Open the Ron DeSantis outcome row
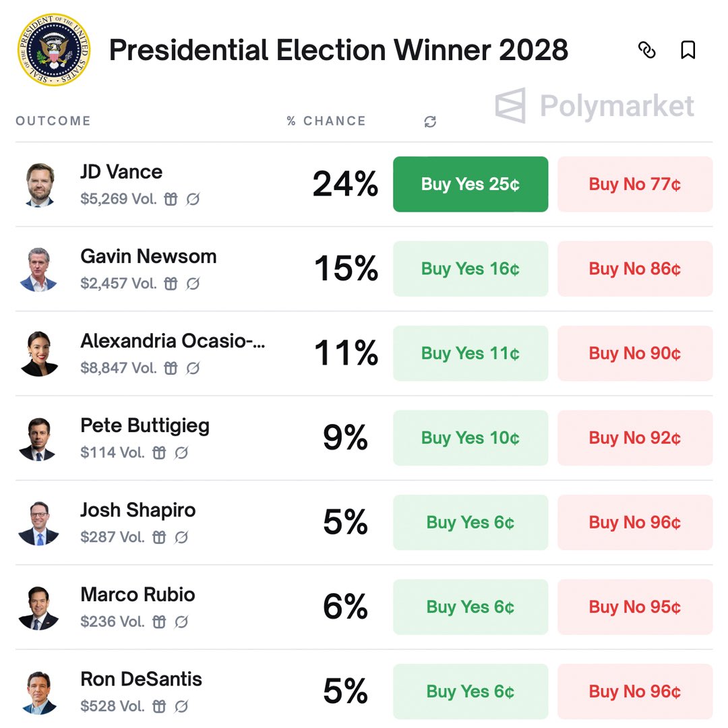Screen dimensions: 728x728 364,692
